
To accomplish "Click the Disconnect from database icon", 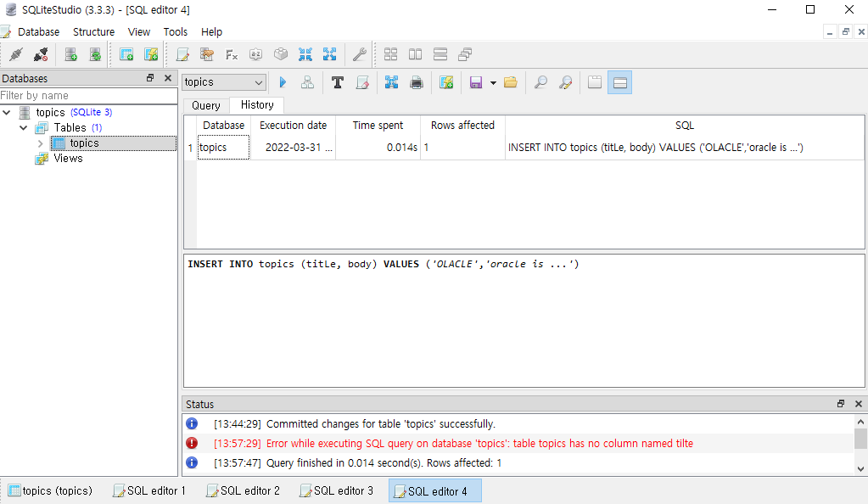I will click(41, 54).
